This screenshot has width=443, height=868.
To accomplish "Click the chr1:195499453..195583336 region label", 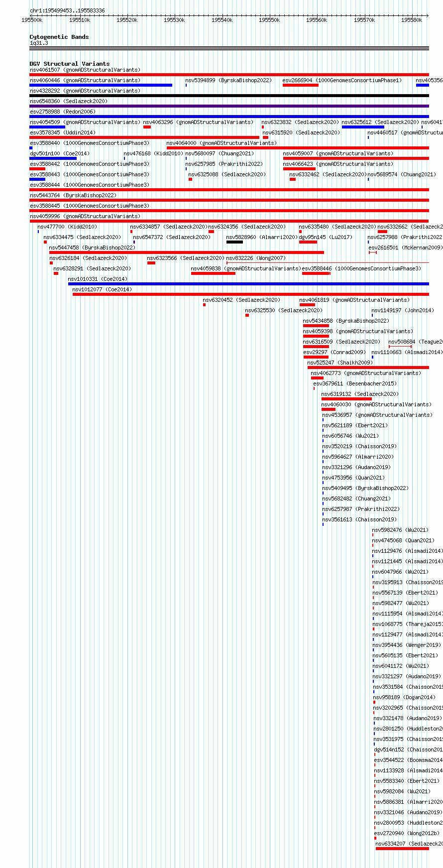I will click(67, 10).
